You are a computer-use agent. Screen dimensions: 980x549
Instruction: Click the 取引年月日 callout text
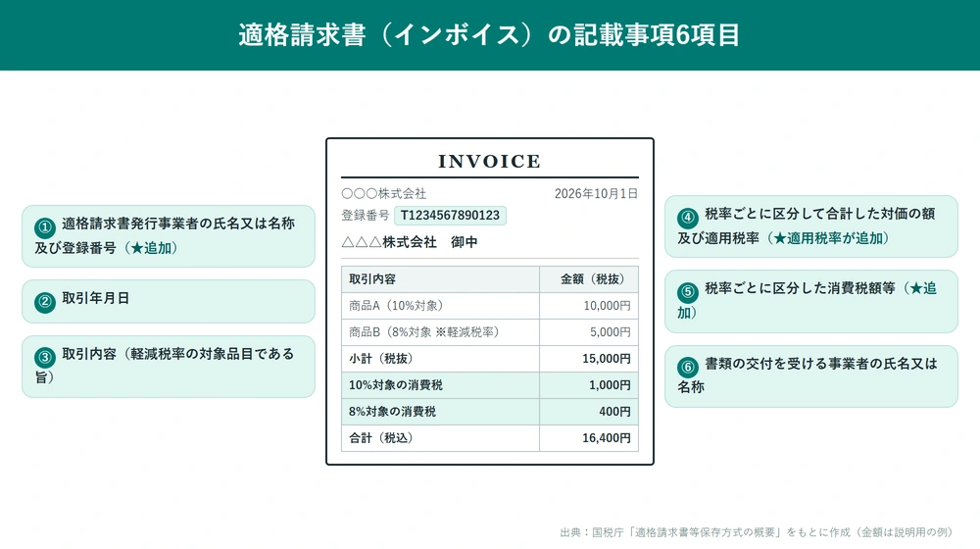click(95, 298)
